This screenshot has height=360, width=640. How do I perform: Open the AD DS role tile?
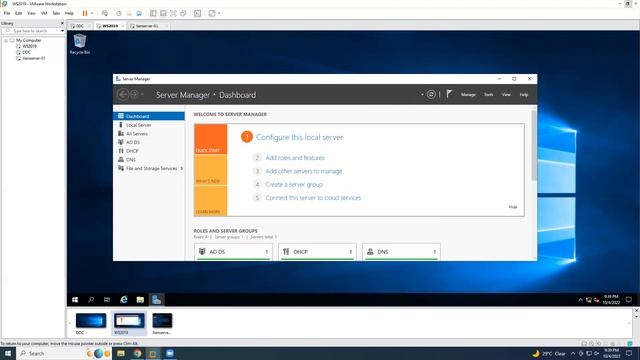pyautogui.click(x=233, y=252)
